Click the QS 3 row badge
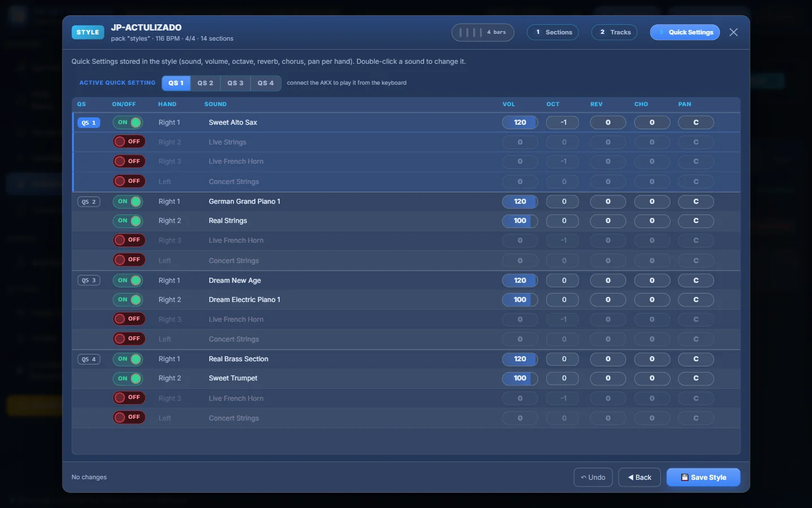Screen dimensions: 812x508 [89, 281]
